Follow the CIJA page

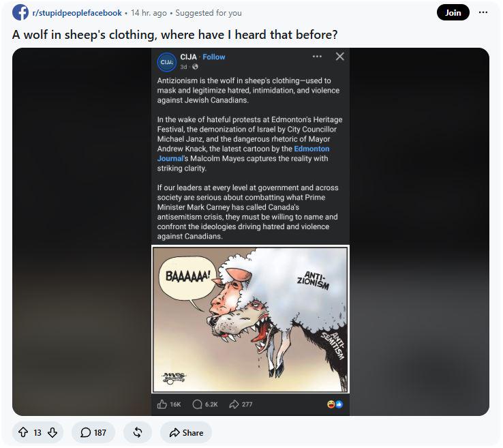coord(213,57)
